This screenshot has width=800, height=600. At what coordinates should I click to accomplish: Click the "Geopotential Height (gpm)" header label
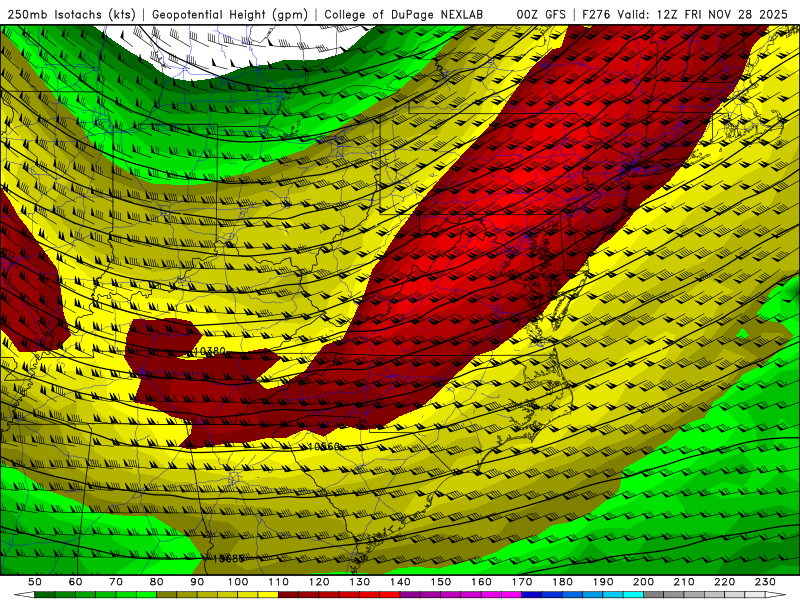point(231,15)
